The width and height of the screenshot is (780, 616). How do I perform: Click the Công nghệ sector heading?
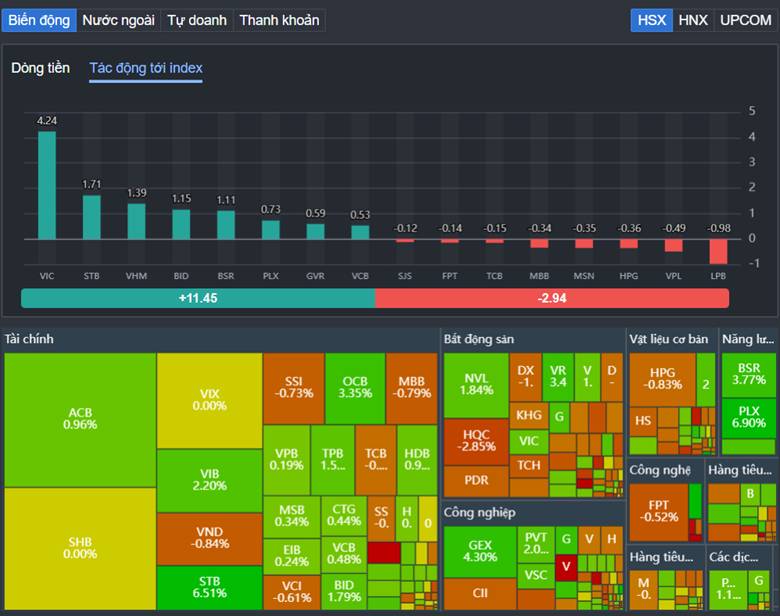(x=660, y=470)
